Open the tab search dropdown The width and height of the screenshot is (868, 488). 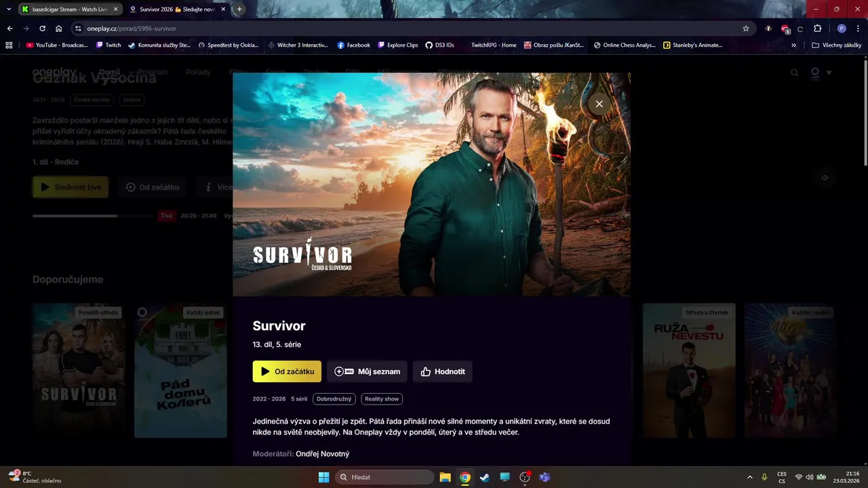[9, 9]
